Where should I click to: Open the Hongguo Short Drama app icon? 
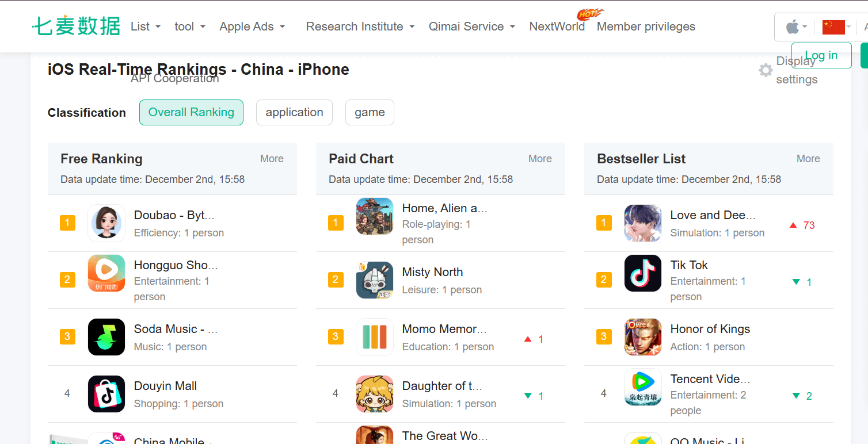click(x=106, y=273)
